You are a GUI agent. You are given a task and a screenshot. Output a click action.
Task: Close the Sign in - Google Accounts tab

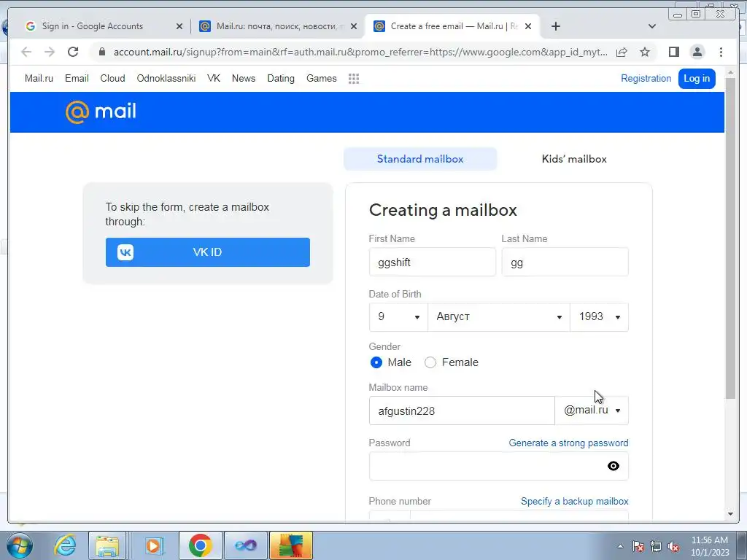179,26
